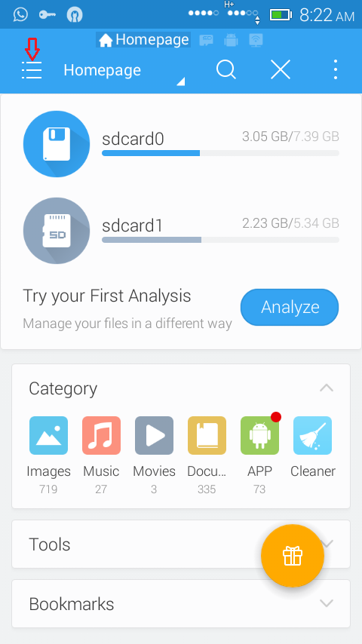Open the Movies category icon
Screen dimensions: 362x644
point(154,435)
